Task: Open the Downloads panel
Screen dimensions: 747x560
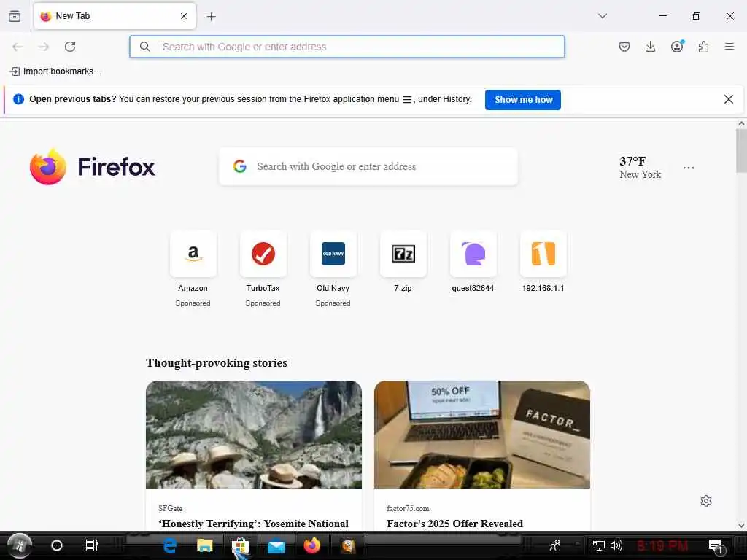Action: point(650,47)
